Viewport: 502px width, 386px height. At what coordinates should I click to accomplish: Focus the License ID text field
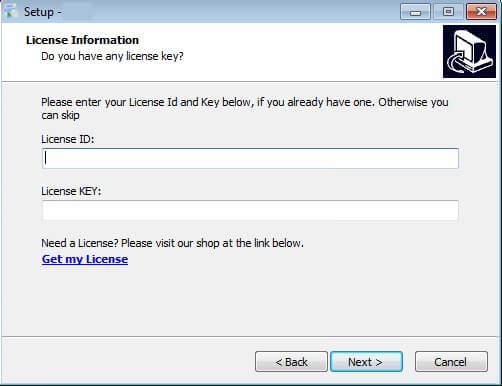coord(250,158)
